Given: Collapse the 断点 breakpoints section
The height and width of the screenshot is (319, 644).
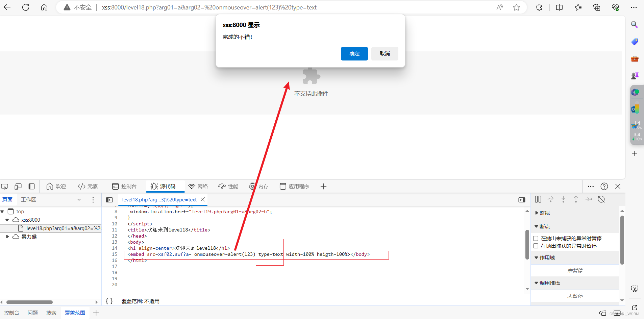Looking at the screenshot, I should click(x=543, y=226).
